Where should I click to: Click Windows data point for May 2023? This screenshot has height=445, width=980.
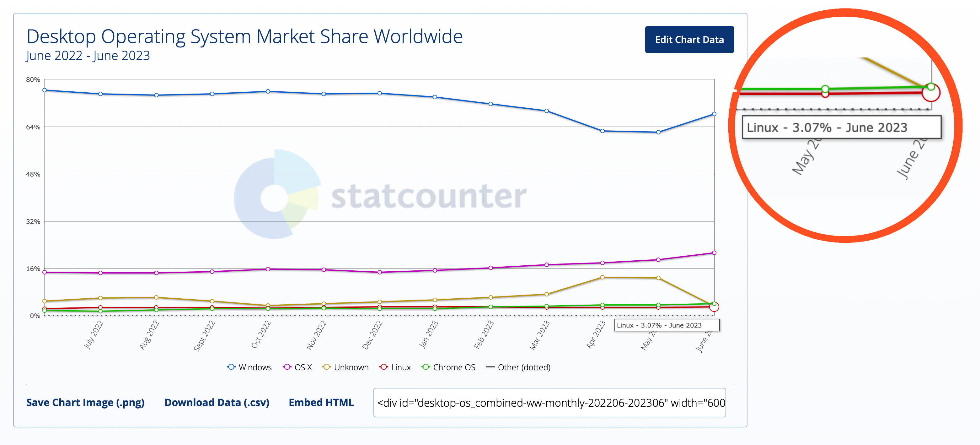(658, 132)
